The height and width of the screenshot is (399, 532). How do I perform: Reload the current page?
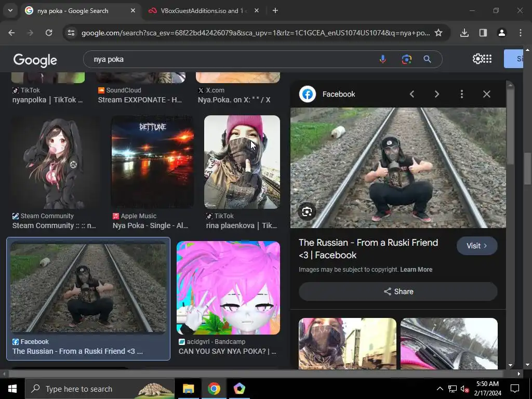[x=49, y=33]
